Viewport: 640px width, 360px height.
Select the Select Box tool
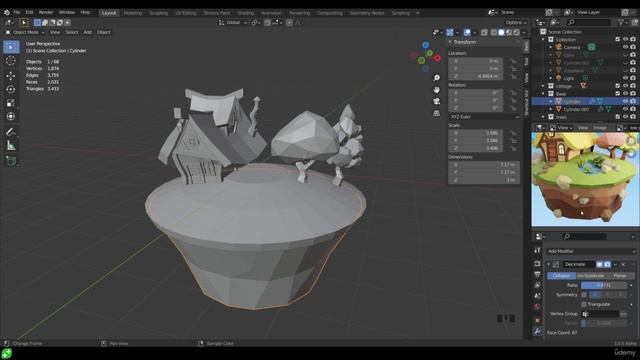coord(11,47)
